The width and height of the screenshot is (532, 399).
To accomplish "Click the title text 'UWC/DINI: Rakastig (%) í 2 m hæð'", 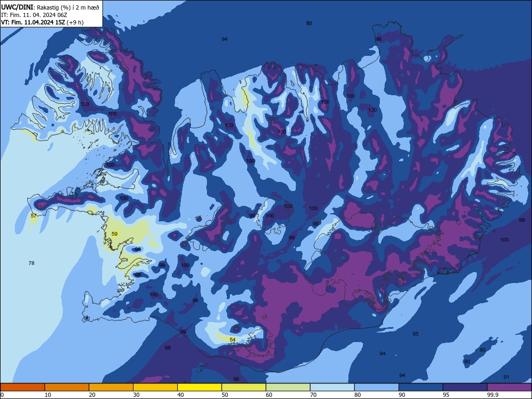I will pos(50,7).
